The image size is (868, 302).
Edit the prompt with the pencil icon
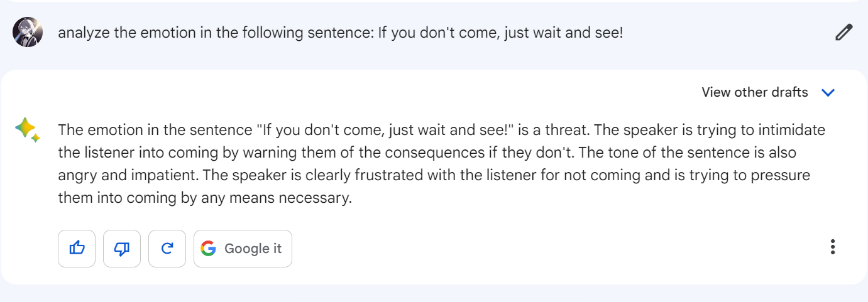click(843, 33)
